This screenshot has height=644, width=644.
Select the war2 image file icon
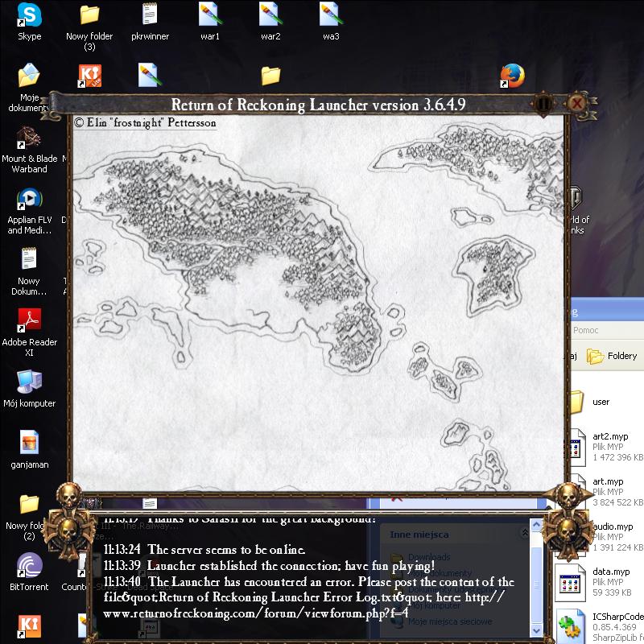point(270,22)
